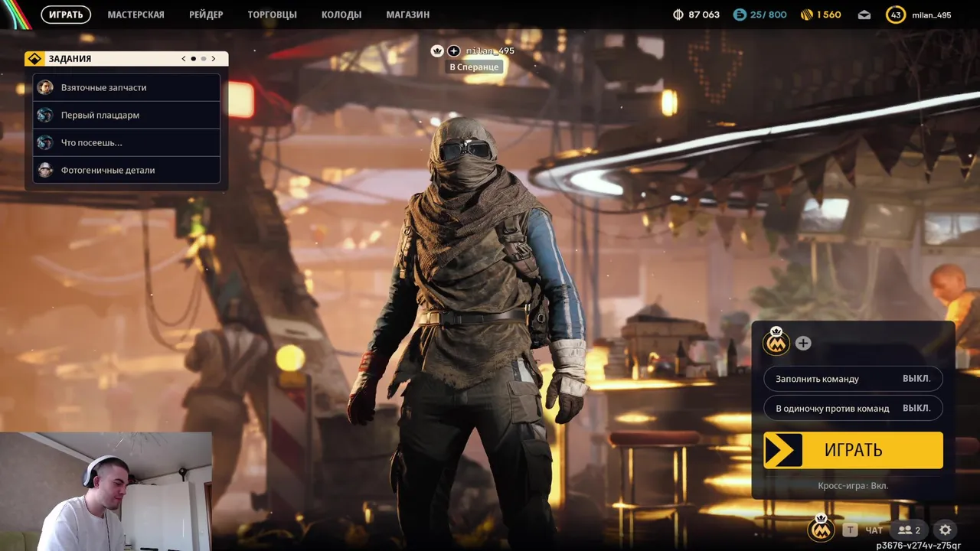The width and height of the screenshot is (980, 551).
Task: Click bottom bar party emblem icon
Action: (822, 528)
